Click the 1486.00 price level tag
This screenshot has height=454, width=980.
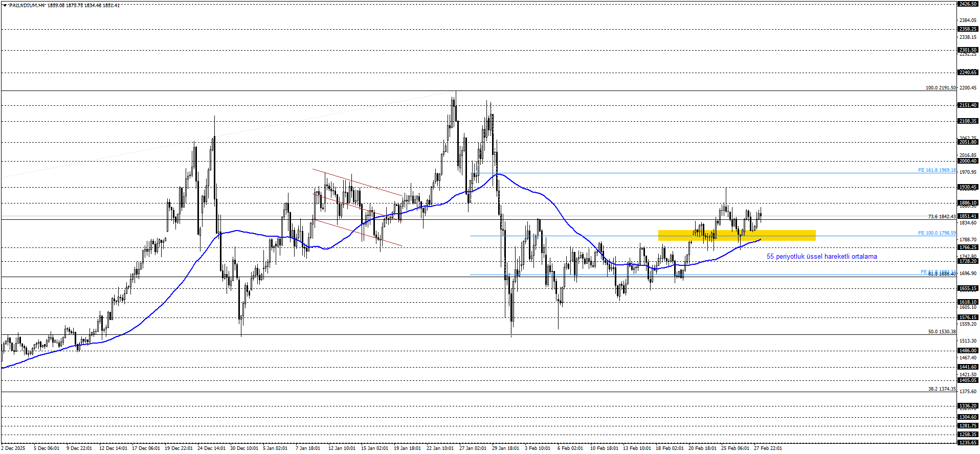[968, 351]
